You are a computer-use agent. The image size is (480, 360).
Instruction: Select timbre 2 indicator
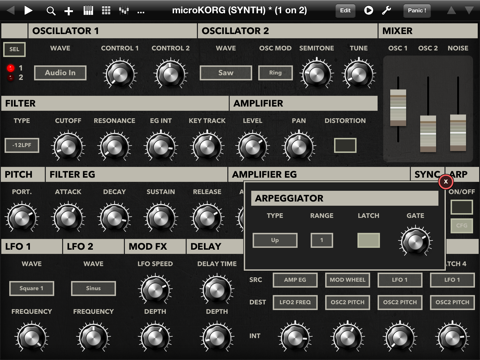pos(11,78)
